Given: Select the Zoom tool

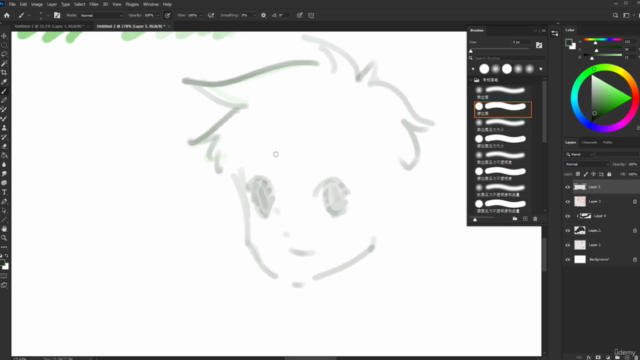Looking at the screenshot, I should point(4,238).
